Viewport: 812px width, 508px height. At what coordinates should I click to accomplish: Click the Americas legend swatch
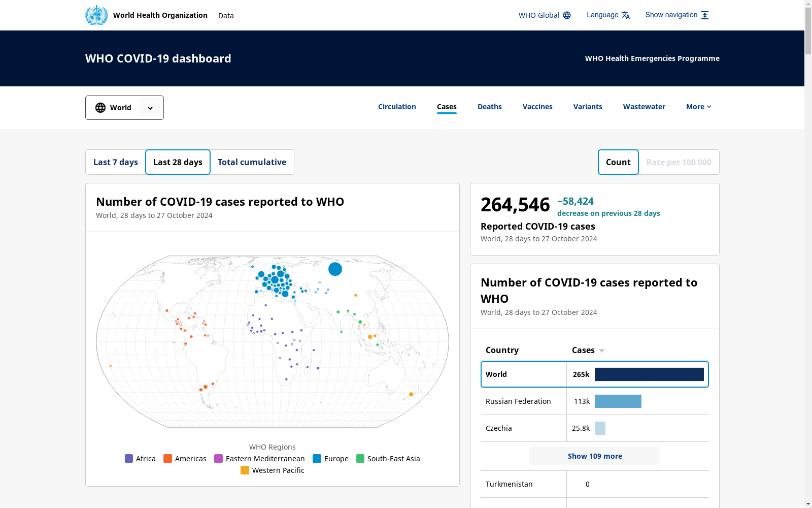[x=167, y=459]
